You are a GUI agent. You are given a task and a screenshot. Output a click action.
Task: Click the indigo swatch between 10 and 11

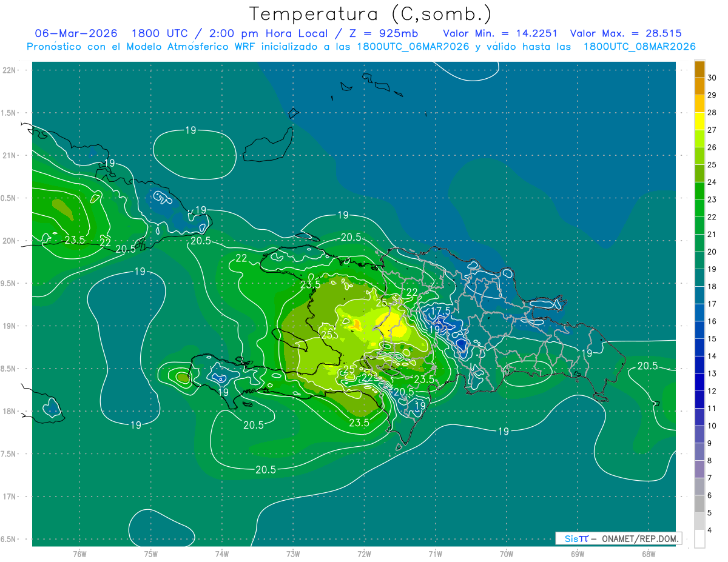pyautogui.click(x=699, y=417)
